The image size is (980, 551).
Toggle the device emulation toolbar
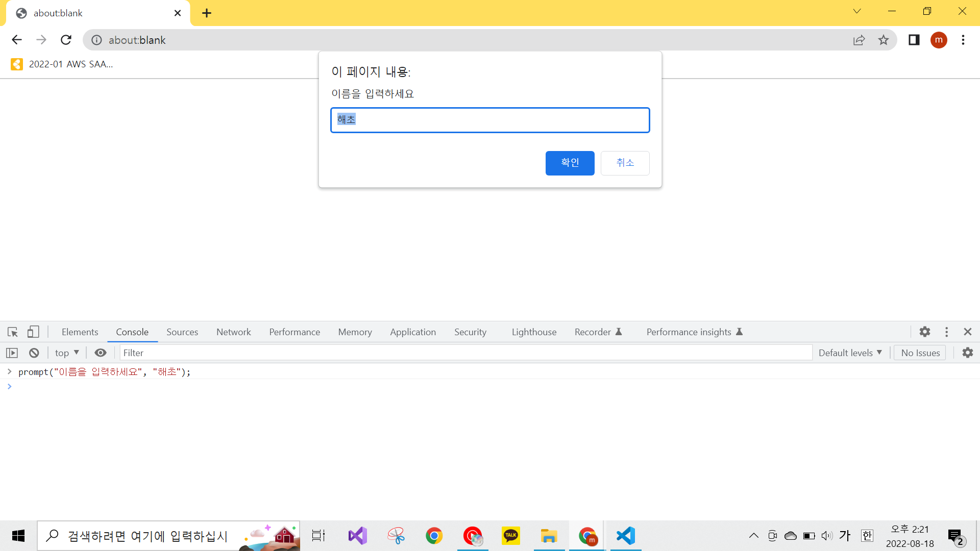click(x=33, y=332)
